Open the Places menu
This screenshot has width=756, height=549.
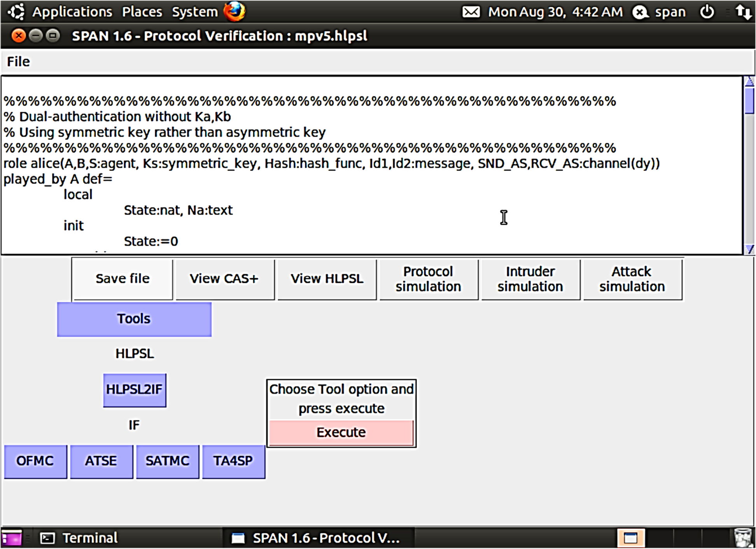click(142, 12)
